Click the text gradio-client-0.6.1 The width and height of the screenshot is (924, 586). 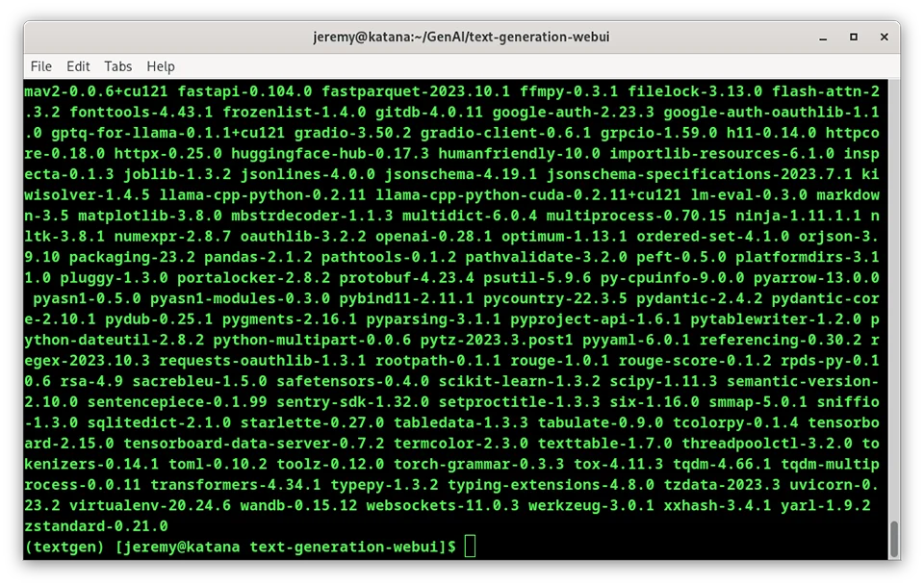click(505, 133)
